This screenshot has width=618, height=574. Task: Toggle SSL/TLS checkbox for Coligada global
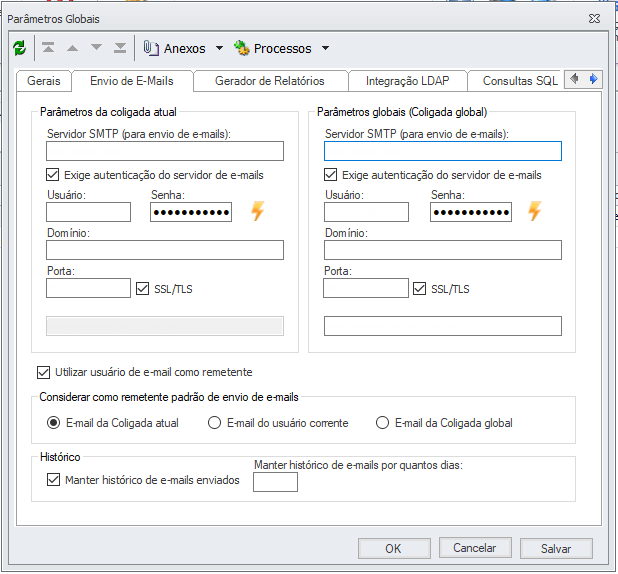click(x=419, y=289)
